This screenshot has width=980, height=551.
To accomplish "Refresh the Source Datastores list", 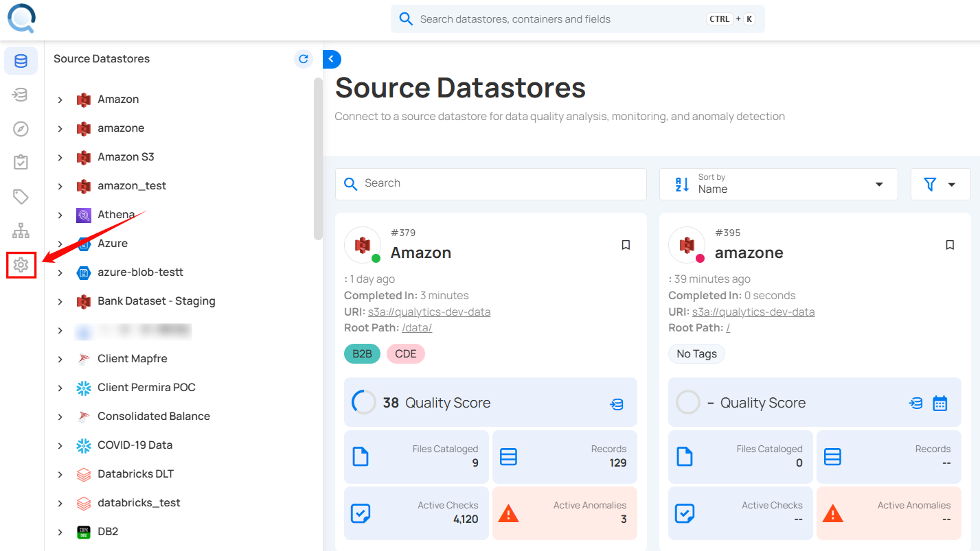I will pyautogui.click(x=303, y=59).
